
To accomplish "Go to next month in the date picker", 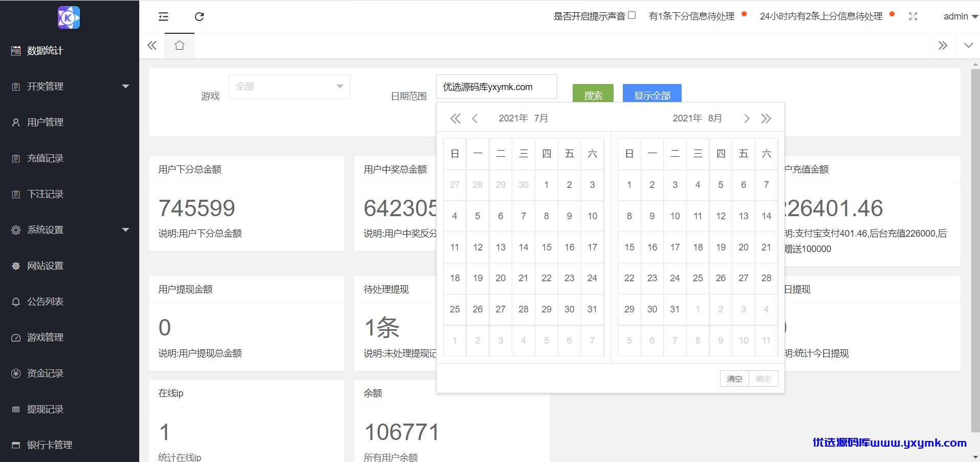I will [747, 119].
